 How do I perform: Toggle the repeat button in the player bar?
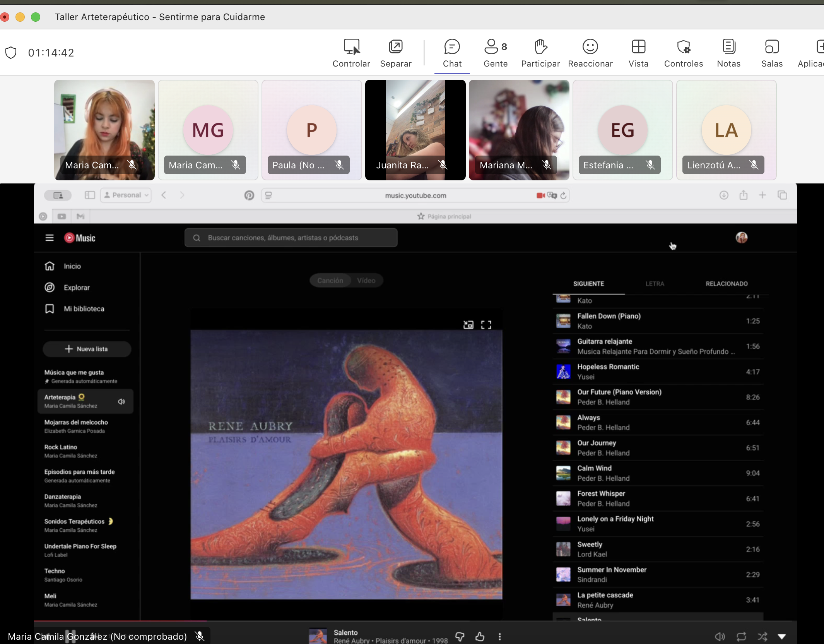(741, 637)
